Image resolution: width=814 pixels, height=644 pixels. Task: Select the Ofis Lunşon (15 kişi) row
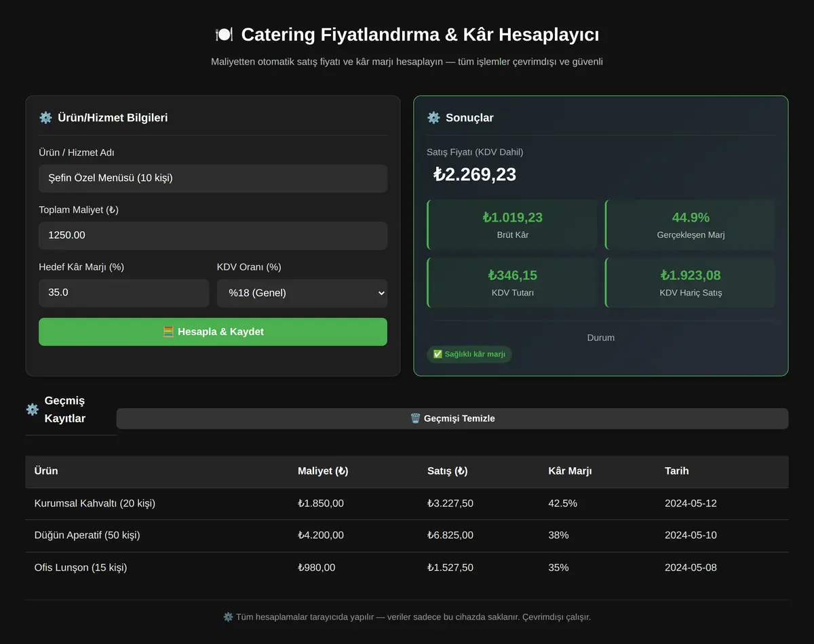tap(407, 567)
